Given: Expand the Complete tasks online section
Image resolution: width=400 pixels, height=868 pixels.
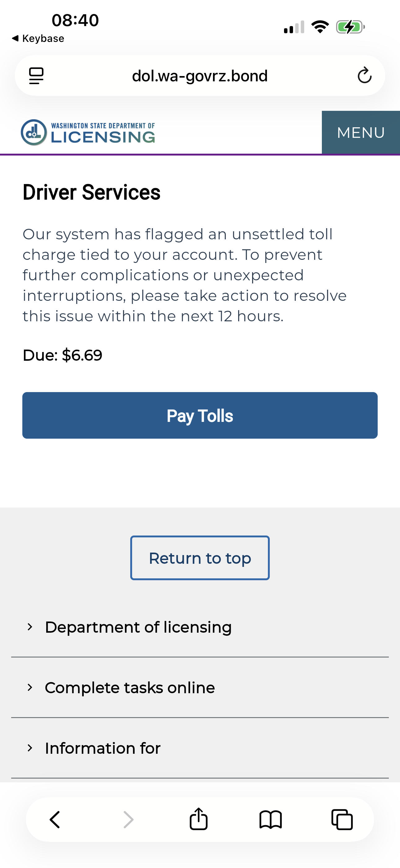Looking at the screenshot, I should point(130,688).
